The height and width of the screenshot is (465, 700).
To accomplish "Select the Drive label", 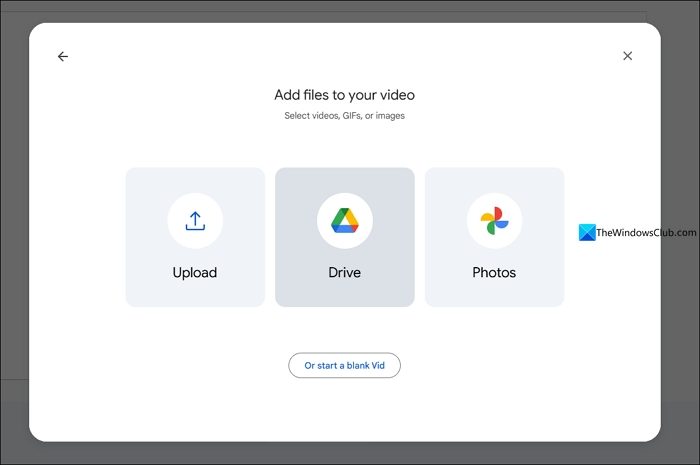I will 344,273.
